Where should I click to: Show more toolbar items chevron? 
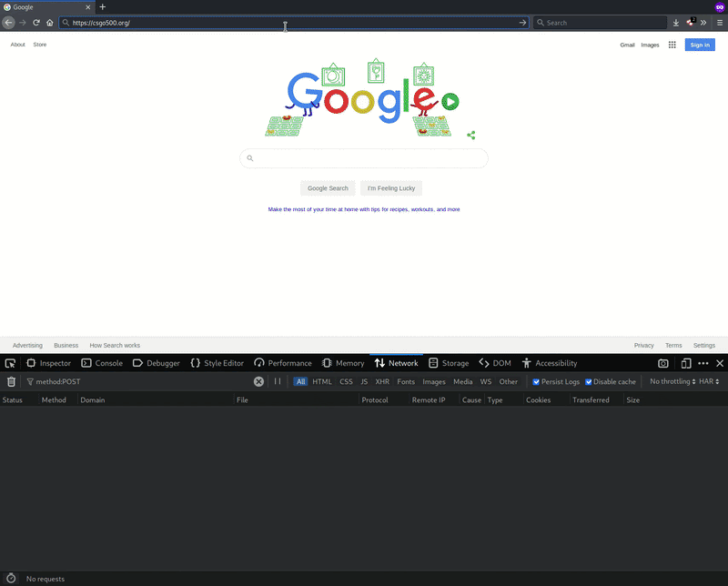point(703,22)
